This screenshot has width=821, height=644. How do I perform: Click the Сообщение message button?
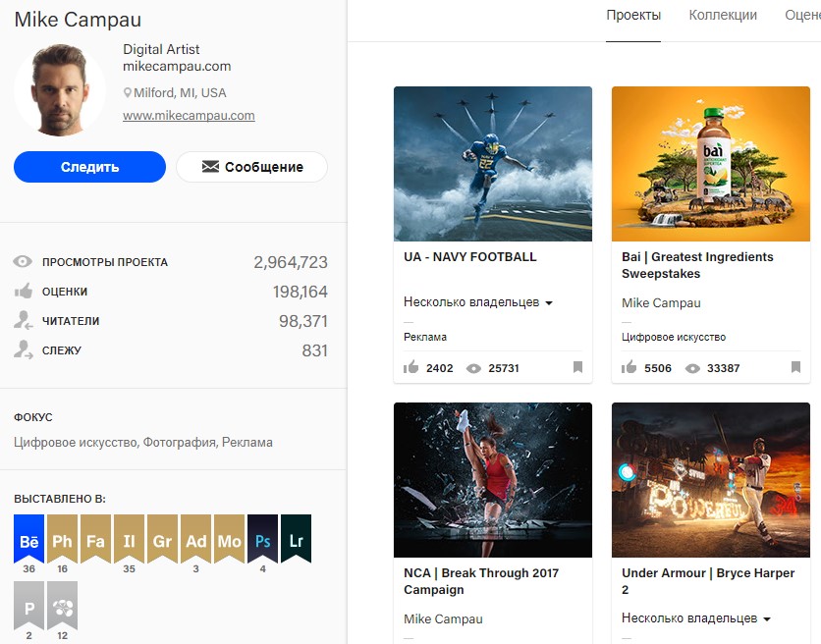click(251, 167)
